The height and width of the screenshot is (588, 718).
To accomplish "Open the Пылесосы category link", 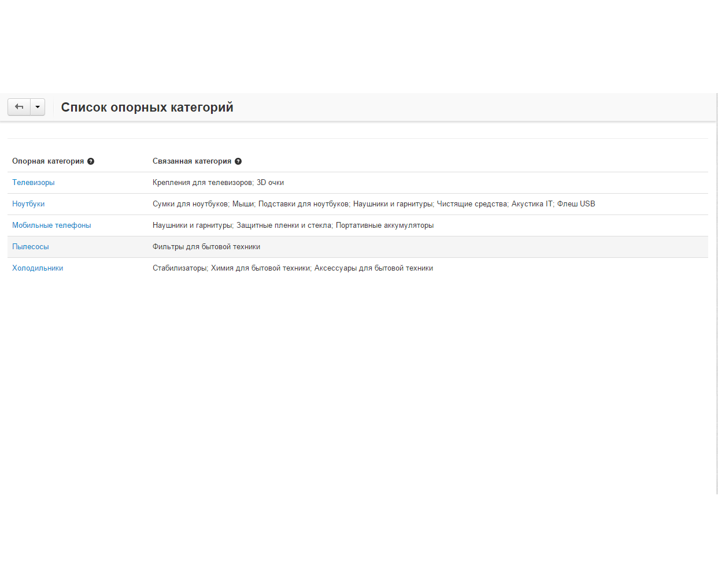I will click(x=31, y=247).
